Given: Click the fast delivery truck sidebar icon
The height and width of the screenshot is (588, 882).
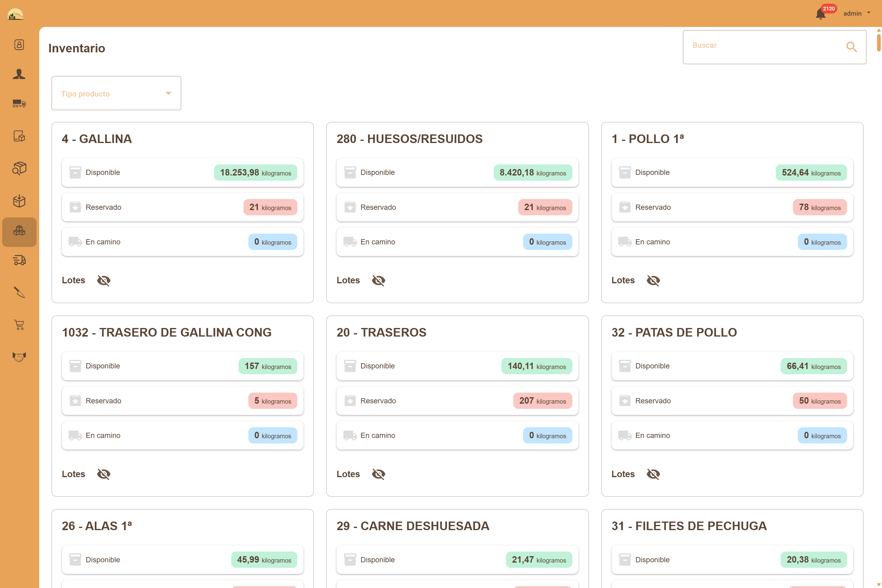Looking at the screenshot, I should (x=19, y=260).
